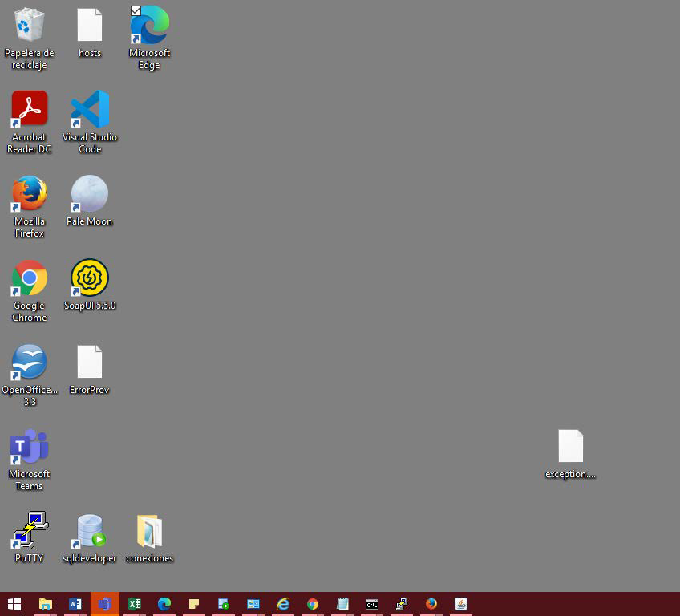The width and height of the screenshot is (680, 616).
Task: Switch to Notepad in the taskbar
Action: pos(342,604)
